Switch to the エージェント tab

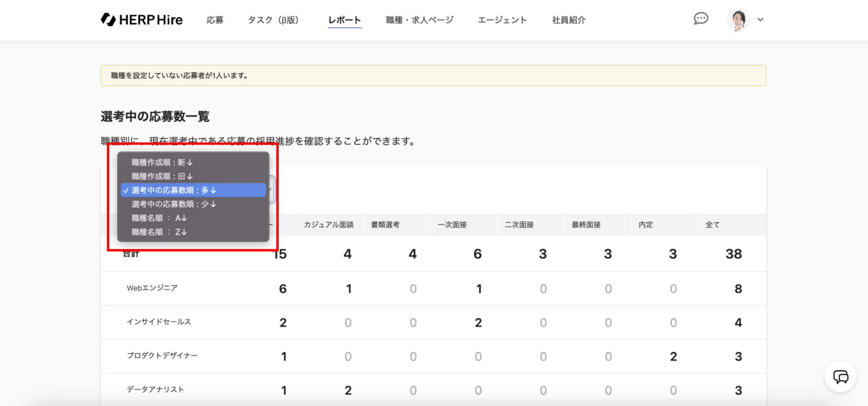pos(502,20)
